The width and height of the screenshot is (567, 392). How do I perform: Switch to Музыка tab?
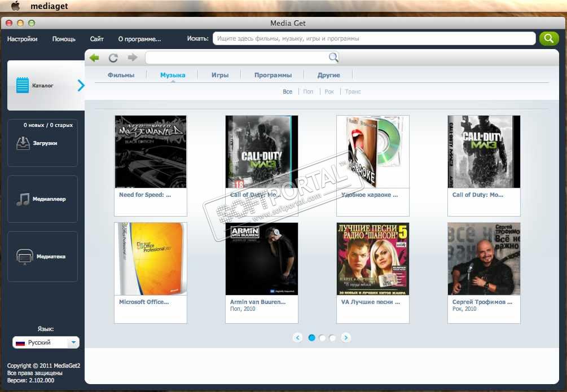(x=173, y=75)
